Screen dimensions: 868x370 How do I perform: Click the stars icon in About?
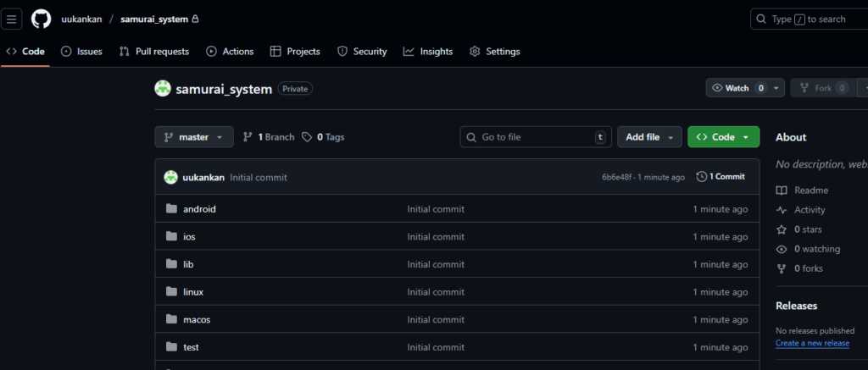click(782, 229)
